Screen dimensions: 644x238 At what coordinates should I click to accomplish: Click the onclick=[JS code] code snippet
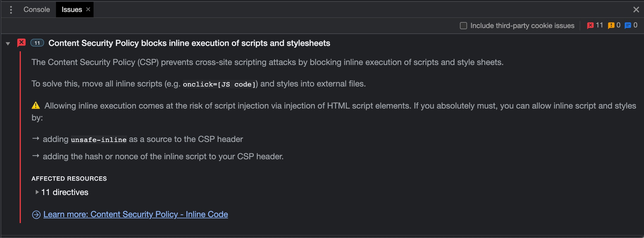click(x=219, y=84)
